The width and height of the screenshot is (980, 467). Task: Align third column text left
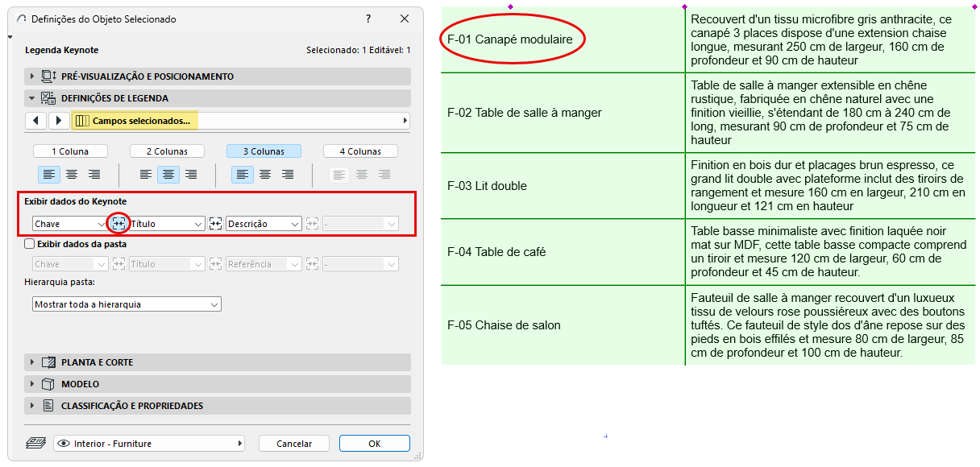243,174
